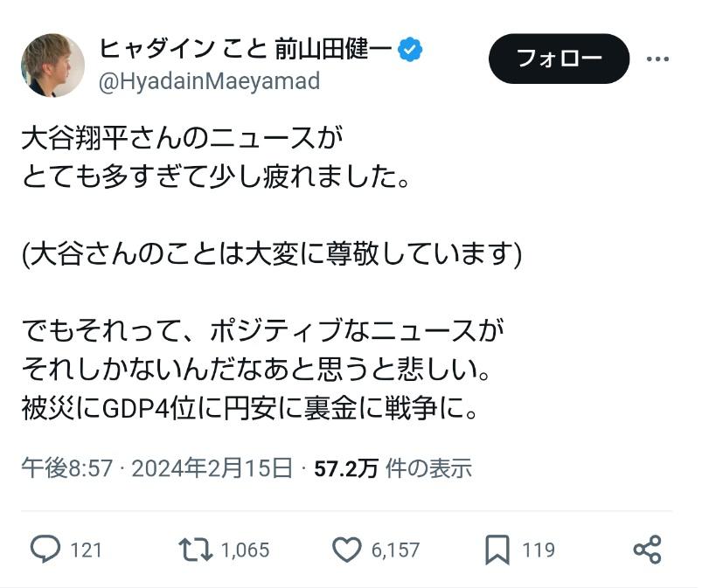
Task: Click the repost count 1,065
Action: tap(246, 550)
